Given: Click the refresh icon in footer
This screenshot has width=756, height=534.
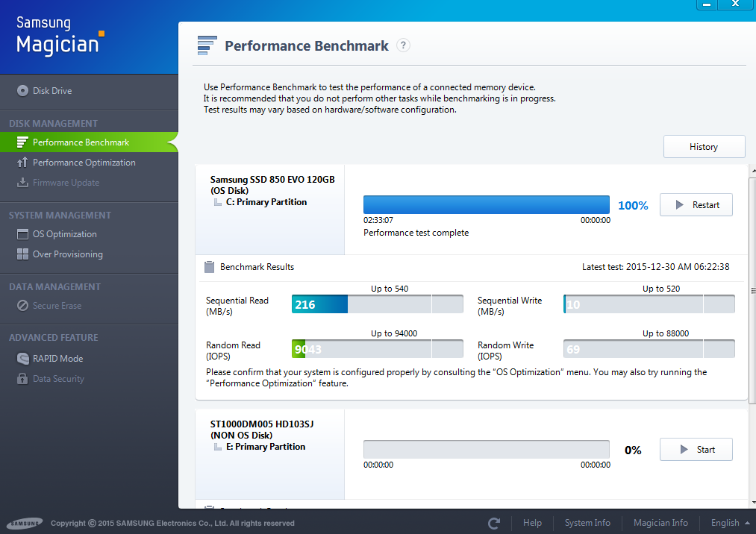Looking at the screenshot, I should tap(494, 523).
